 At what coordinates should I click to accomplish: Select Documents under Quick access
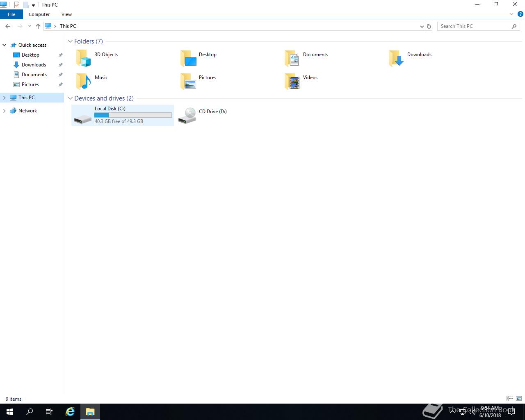pos(34,75)
